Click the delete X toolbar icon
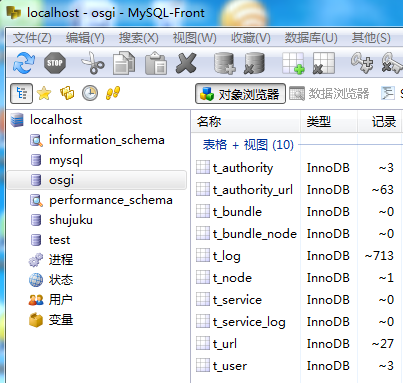 186,63
